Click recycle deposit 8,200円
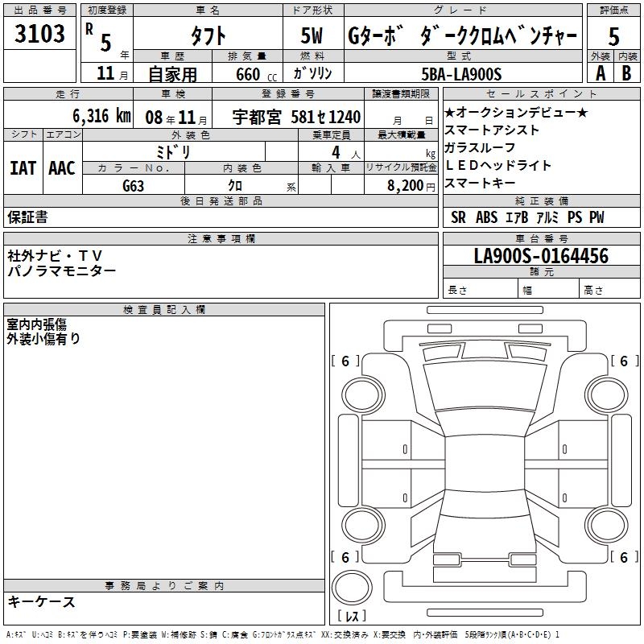 coord(411,186)
